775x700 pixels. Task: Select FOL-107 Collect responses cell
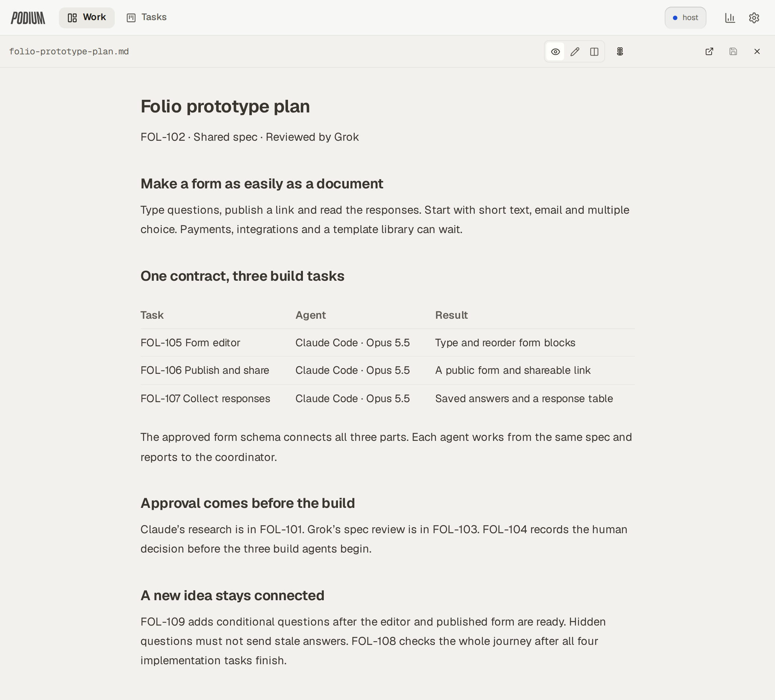[205, 399]
